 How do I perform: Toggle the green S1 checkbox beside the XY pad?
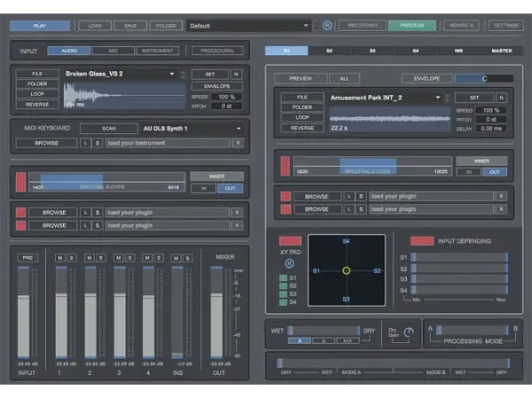click(283, 278)
